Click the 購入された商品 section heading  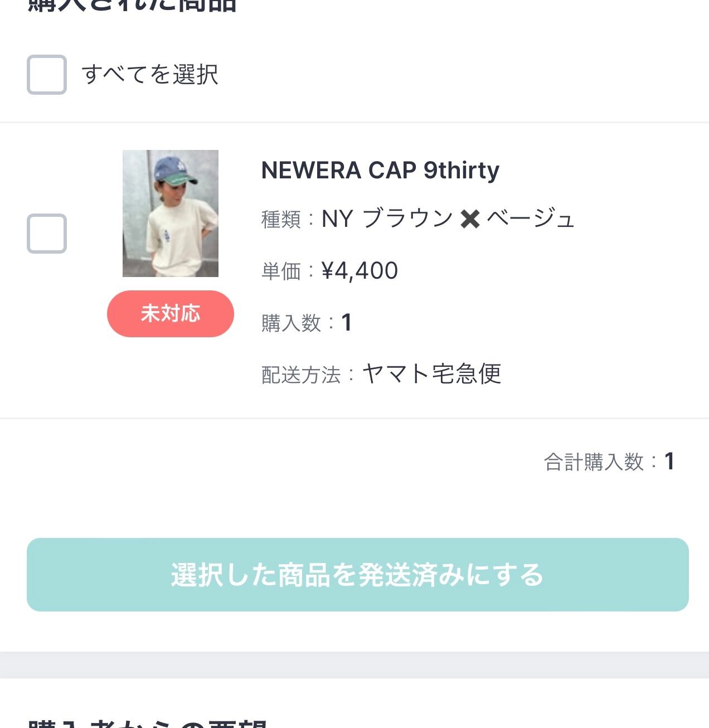(x=133, y=6)
